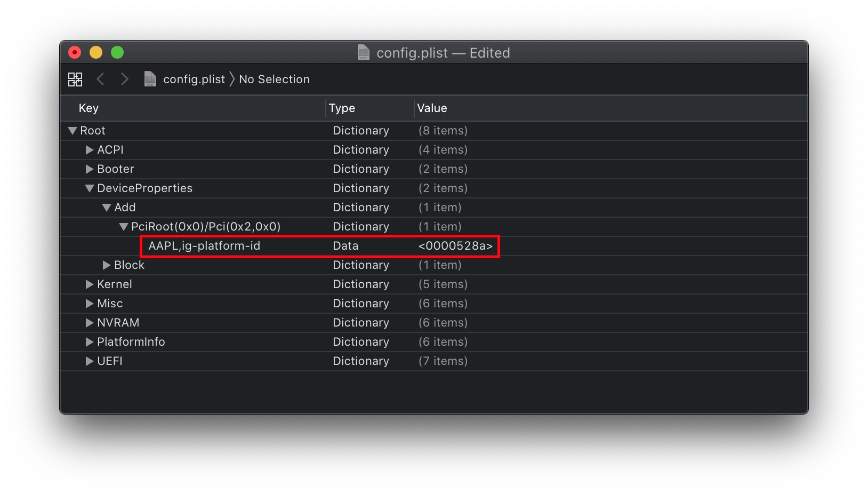Viewport: 868px width, 493px height.
Task: Click the <0000528a> value to edit it
Action: coord(456,246)
